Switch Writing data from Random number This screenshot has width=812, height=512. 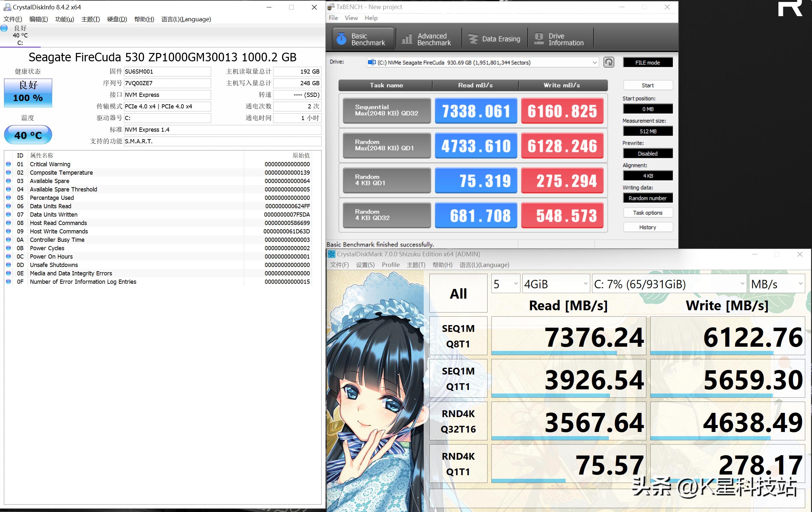tap(647, 198)
